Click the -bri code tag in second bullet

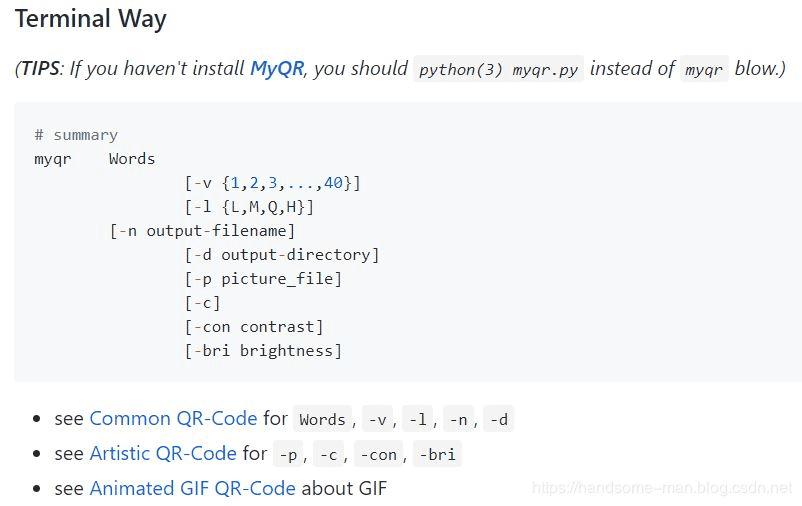[x=437, y=455]
